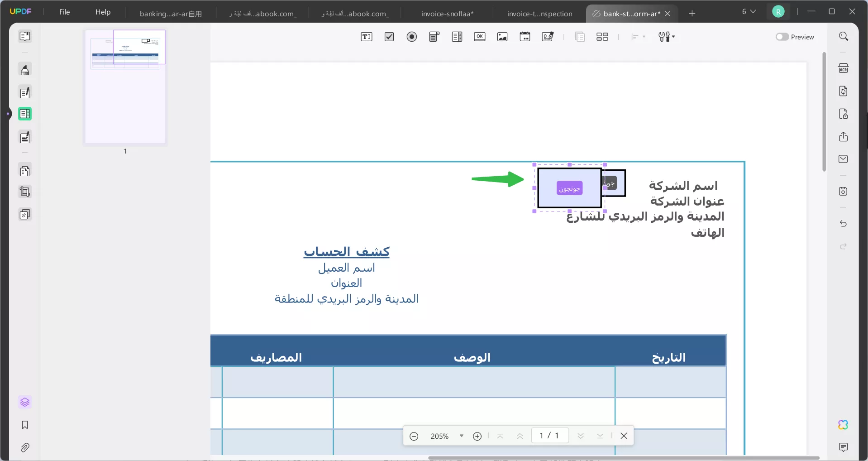This screenshot has height=461, width=868.
Task: Insert a push button (OK) field
Action: tap(480, 37)
